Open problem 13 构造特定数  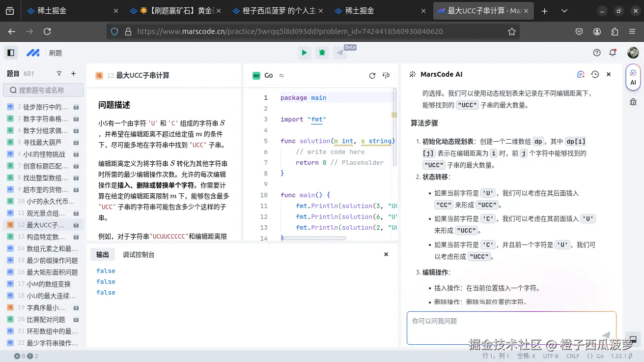43,237
